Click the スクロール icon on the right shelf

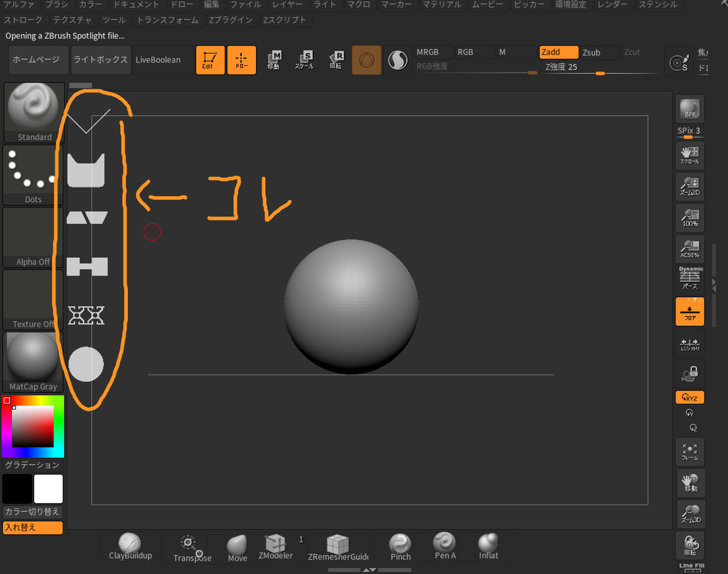tap(689, 154)
